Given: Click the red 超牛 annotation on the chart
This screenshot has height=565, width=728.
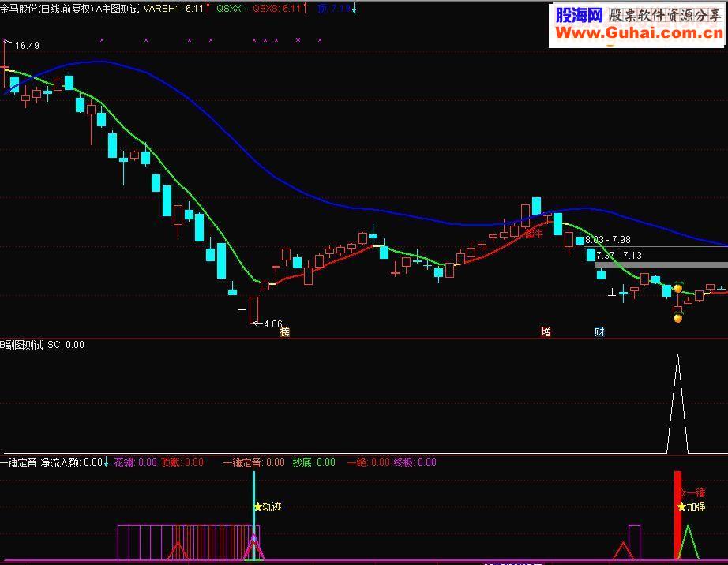Looking at the screenshot, I should point(534,234).
